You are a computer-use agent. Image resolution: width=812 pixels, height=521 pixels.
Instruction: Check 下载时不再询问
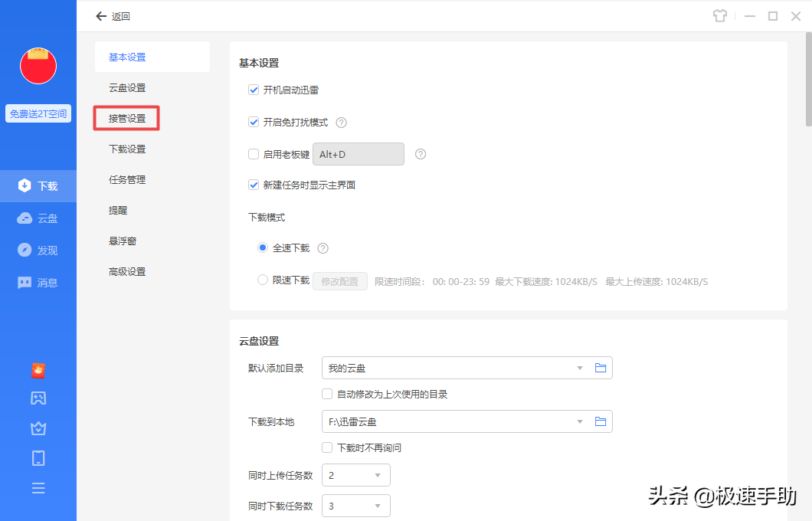tap(327, 447)
